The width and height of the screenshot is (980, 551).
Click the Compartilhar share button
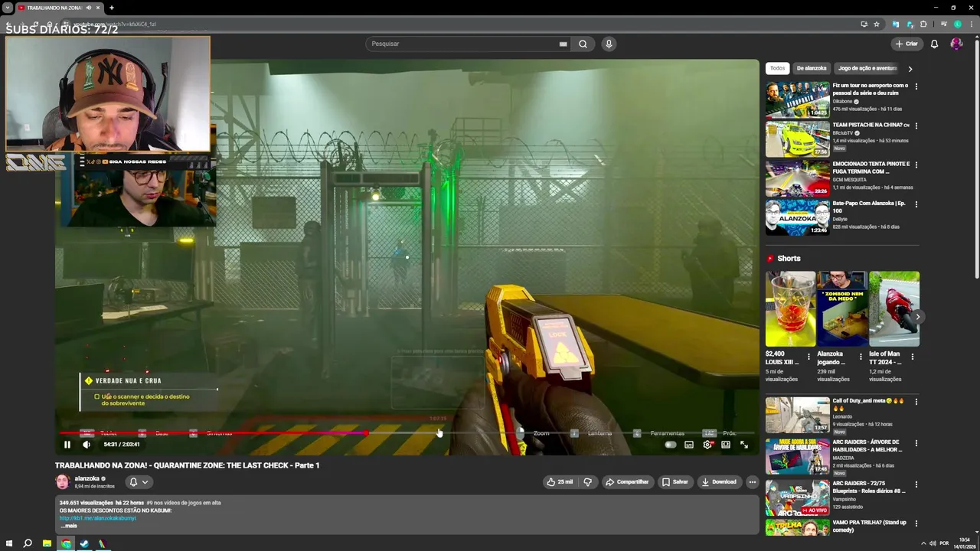627,482
